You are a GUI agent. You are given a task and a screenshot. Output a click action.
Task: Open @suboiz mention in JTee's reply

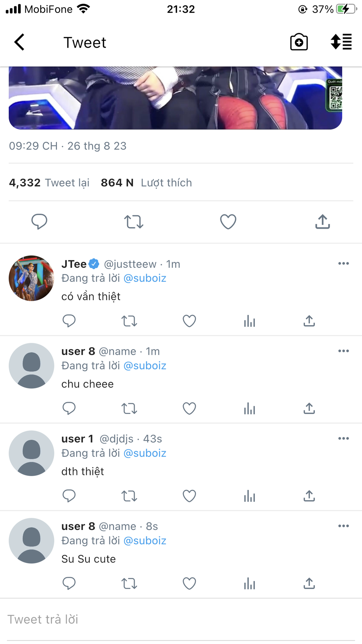pos(145,278)
